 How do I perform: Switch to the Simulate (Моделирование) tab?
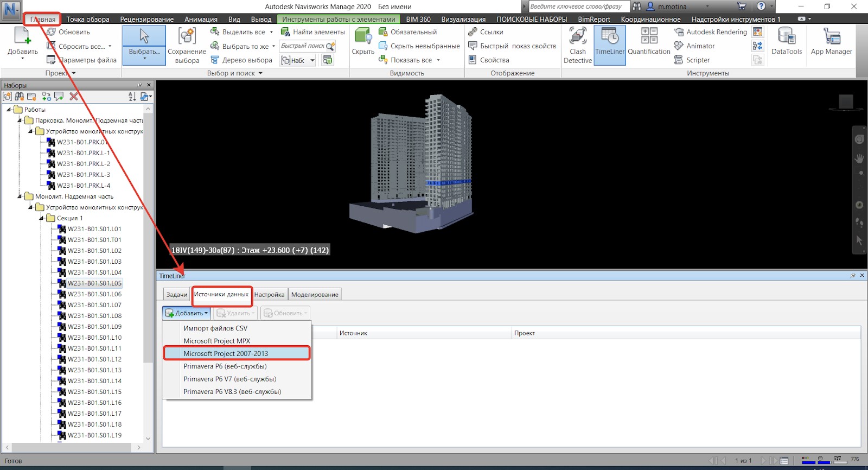[x=315, y=295]
